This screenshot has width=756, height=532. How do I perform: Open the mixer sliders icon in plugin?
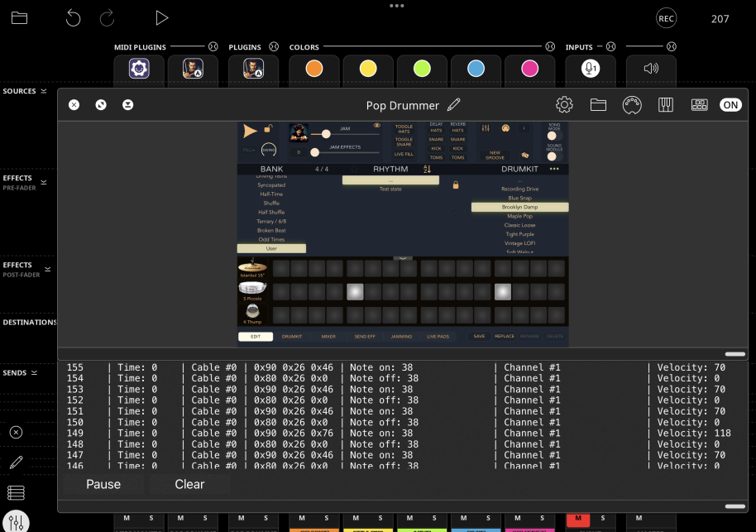click(x=486, y=128)
